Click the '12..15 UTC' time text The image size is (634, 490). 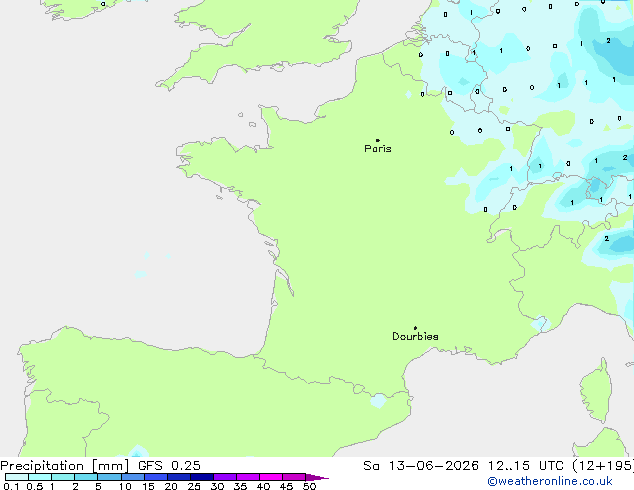pyautogui.click(x=525, y=466)
